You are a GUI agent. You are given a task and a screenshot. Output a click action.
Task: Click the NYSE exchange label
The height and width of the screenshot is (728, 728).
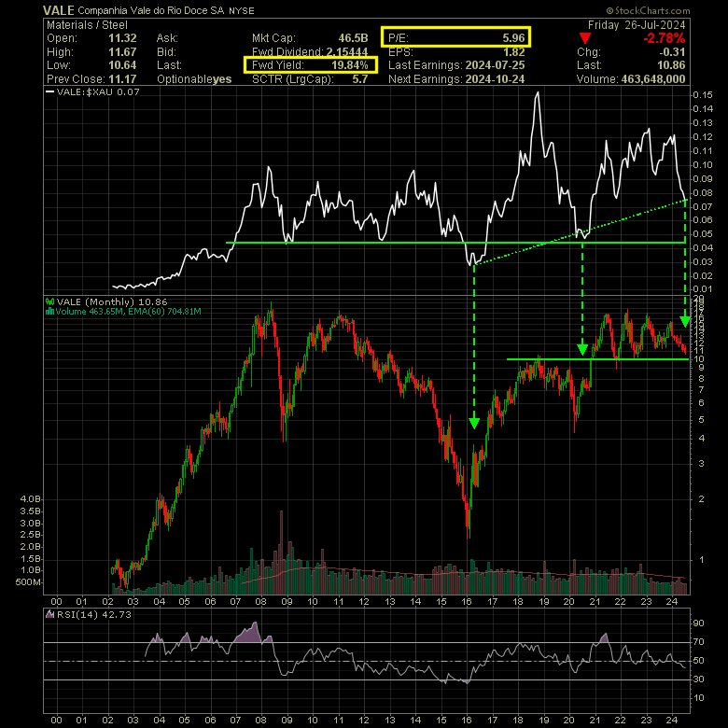pyautogui.click(x=242, y=10)
